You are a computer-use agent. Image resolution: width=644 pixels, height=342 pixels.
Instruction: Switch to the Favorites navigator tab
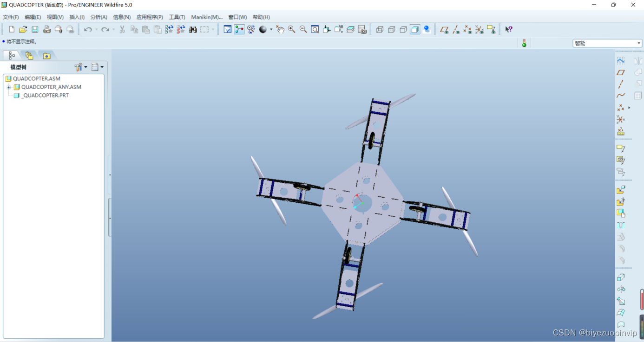coord(46,56)
